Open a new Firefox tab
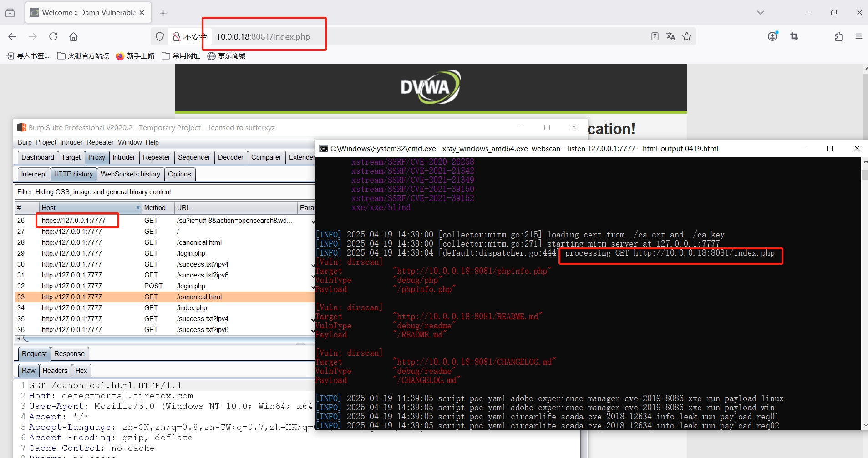868x458 pixels. point(163,13)
